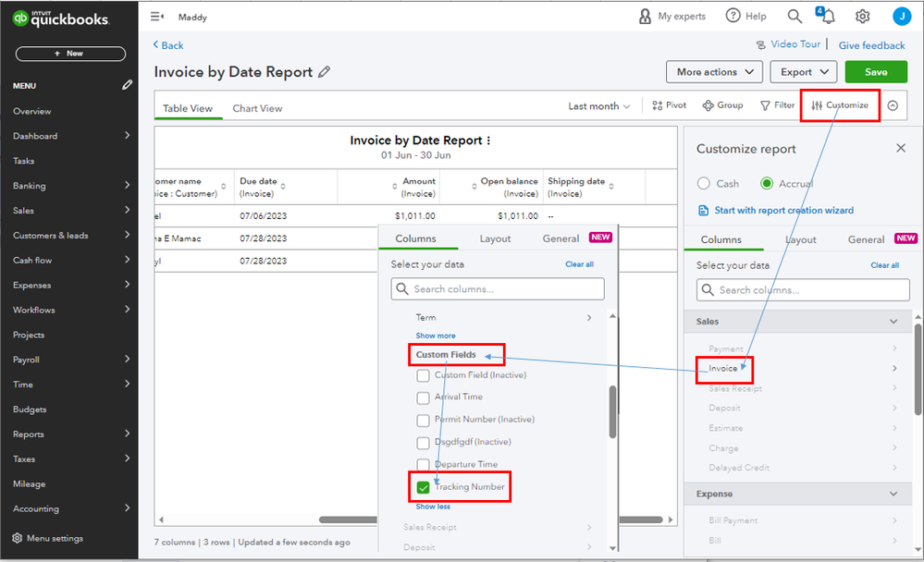Click the green Save button

(x=876, y=72)
